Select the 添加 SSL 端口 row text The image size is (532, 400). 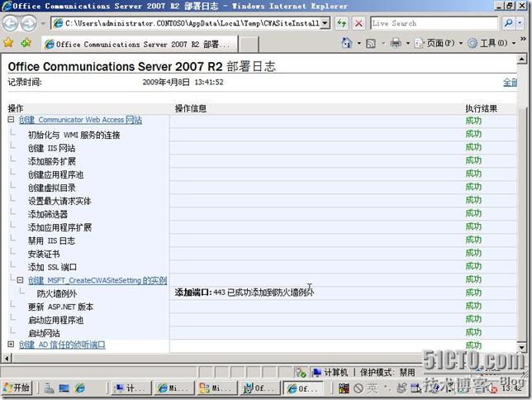pos(53,267)
